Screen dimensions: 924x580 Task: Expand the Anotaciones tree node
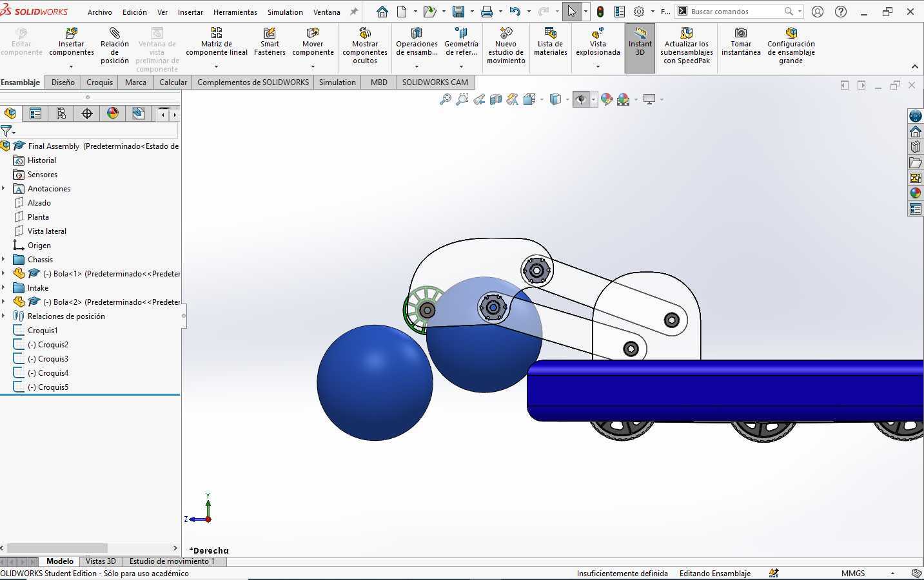4,189
